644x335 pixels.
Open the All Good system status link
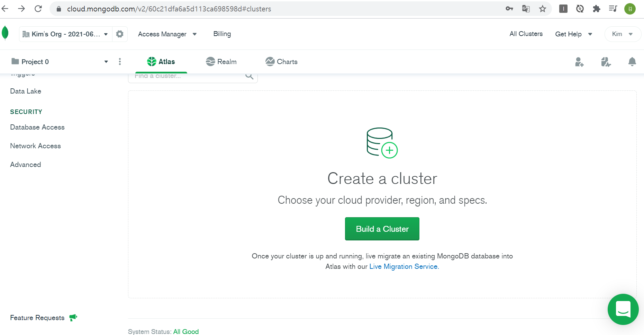coord(186,332)
